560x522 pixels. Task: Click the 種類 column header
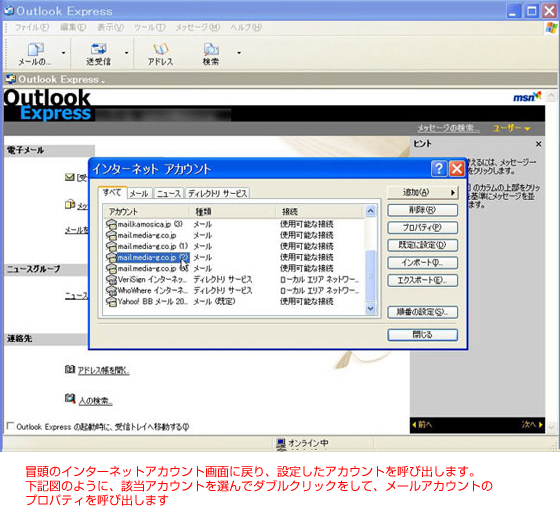point(232,211)
